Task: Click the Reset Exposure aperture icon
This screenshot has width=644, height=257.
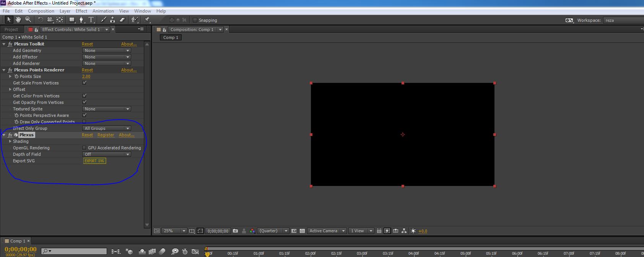Action: point(413,231)
